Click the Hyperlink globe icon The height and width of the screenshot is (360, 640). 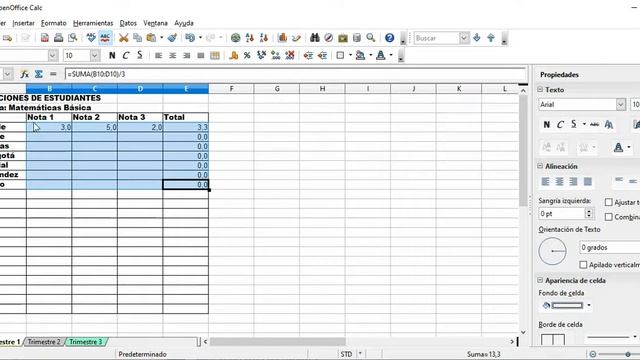tap(236, 38)
